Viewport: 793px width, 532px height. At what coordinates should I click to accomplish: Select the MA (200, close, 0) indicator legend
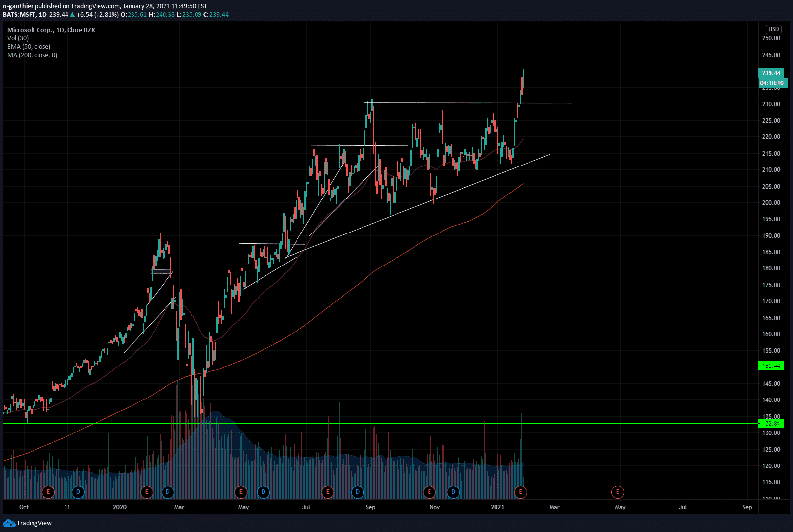coord(33,55)
